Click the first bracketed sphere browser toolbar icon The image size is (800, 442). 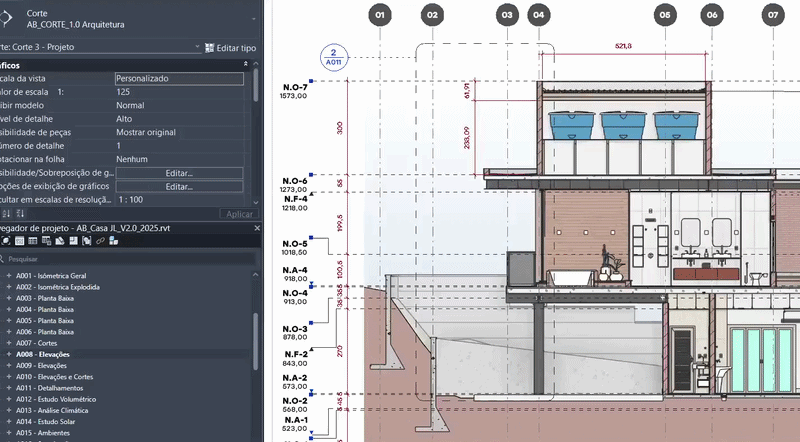tap(6, 241)
